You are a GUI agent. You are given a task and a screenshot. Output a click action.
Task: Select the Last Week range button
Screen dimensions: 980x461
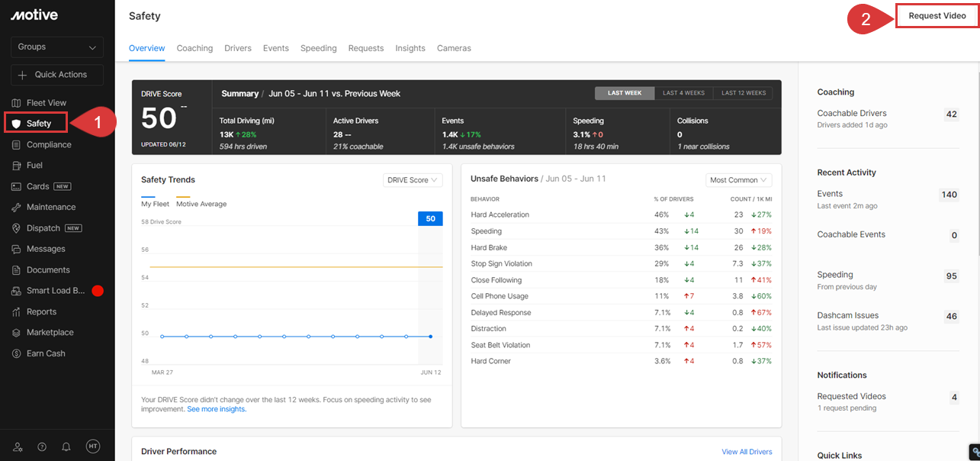coord(624,93)
